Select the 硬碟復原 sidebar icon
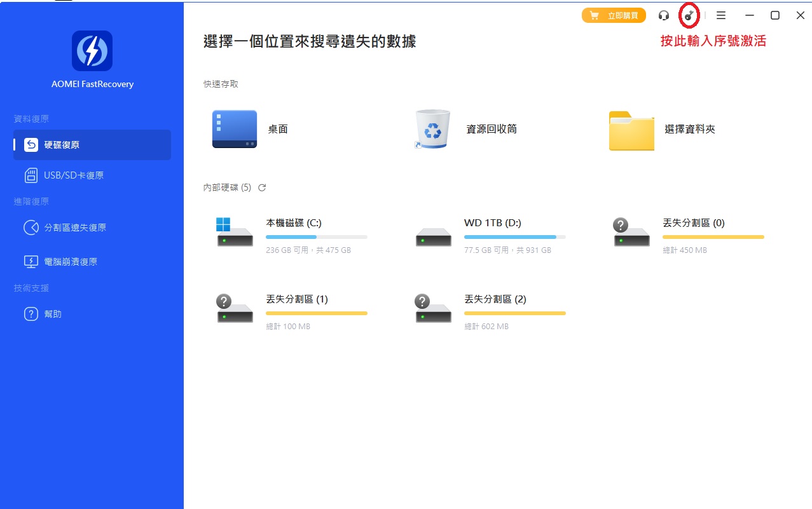This screenshot has height=509, width=812. point(31,144)
